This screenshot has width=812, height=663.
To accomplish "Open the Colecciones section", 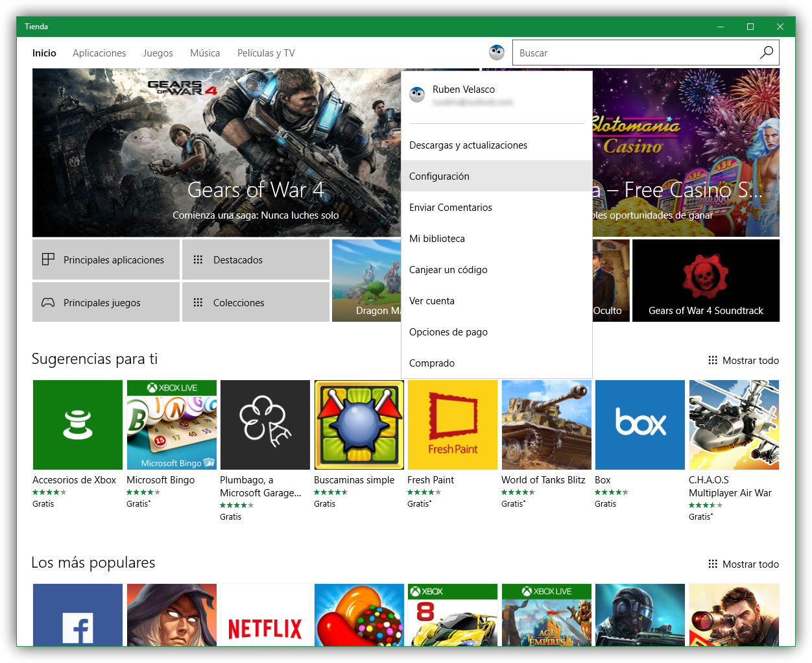I will click(256, 302).
